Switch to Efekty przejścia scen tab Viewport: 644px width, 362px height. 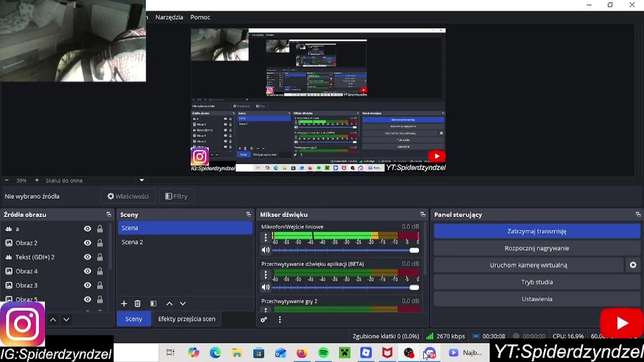[x=187, y=319]
